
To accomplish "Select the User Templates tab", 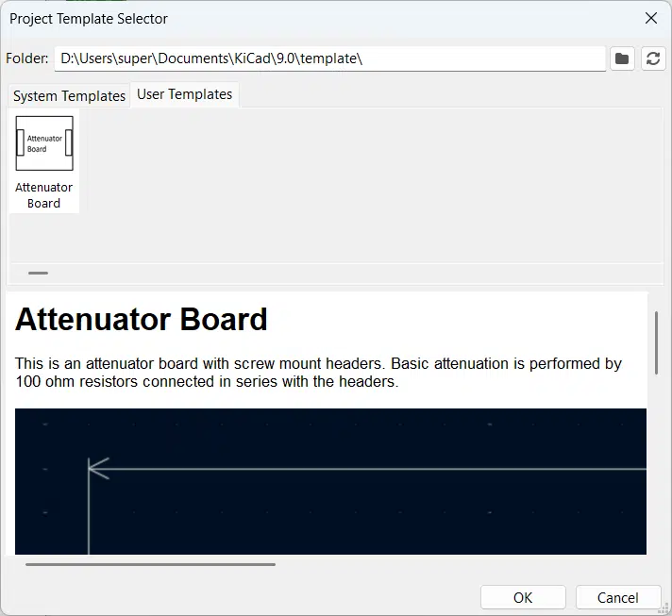I will point(184,94).
